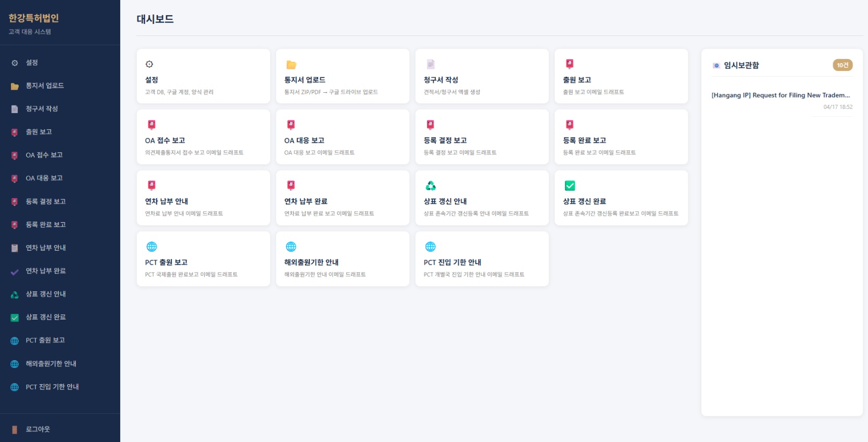Click the globe icon on 해외출원기한 안내 card

291,247
